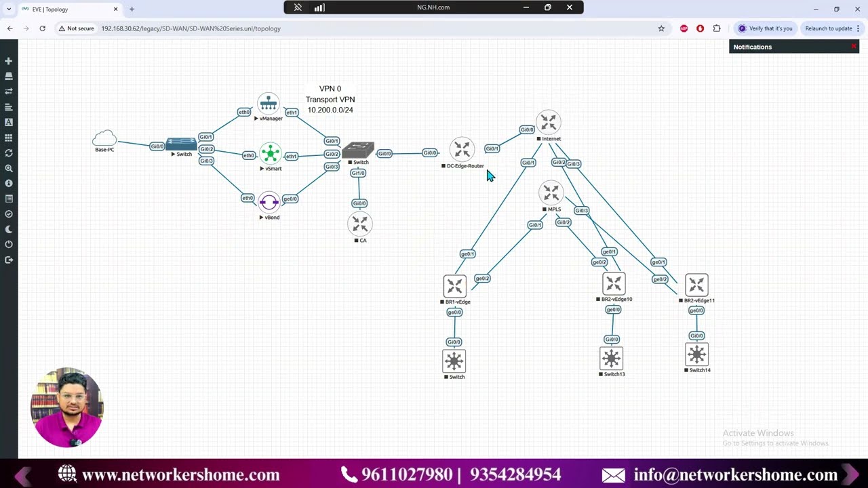Refresh the topology from the sidebar
The height and width of the screenshot is (488, 868).
click(x=9, y=153)
